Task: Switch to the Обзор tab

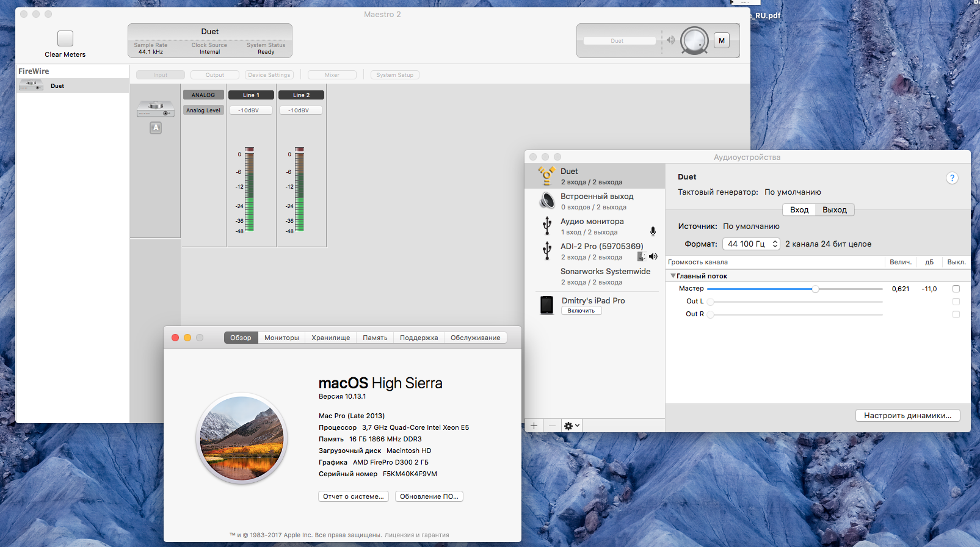Action: (x=241, y=338)
